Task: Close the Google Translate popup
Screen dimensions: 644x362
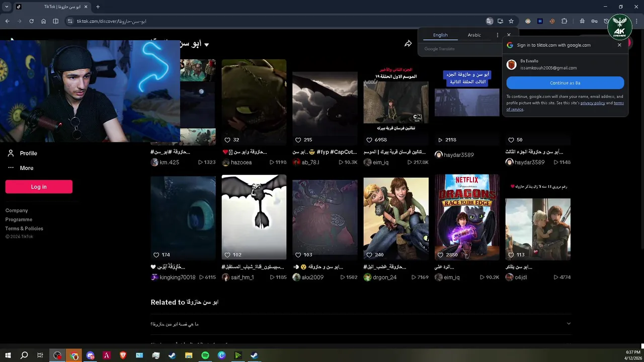Action: point(509,35)
